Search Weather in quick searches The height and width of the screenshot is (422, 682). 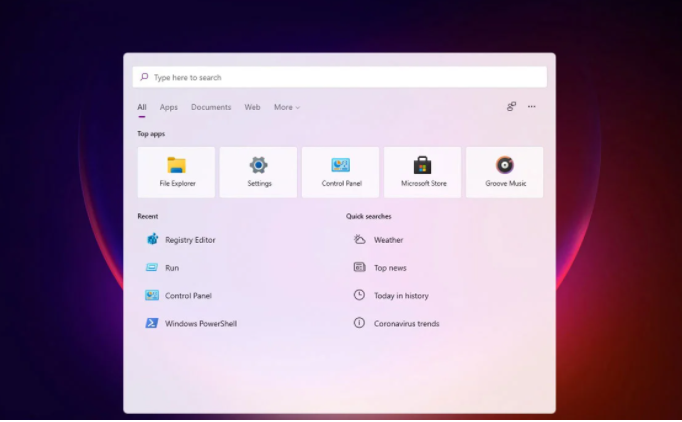[388, 240]
